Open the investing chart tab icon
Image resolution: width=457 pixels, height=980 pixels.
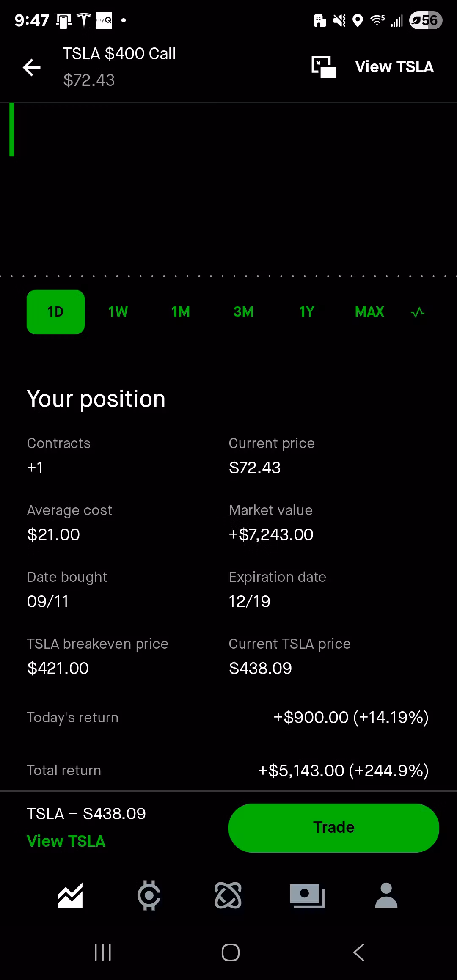click(x=70, y=895)
